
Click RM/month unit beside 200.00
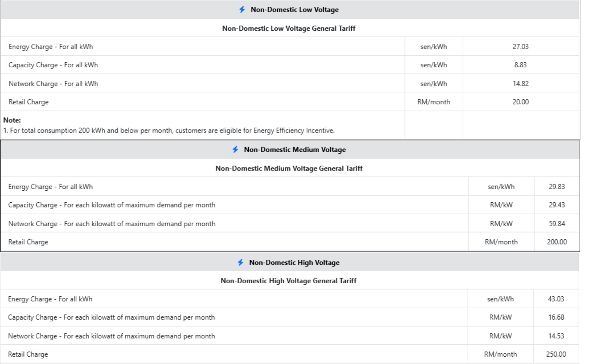(x=501, y=242)
